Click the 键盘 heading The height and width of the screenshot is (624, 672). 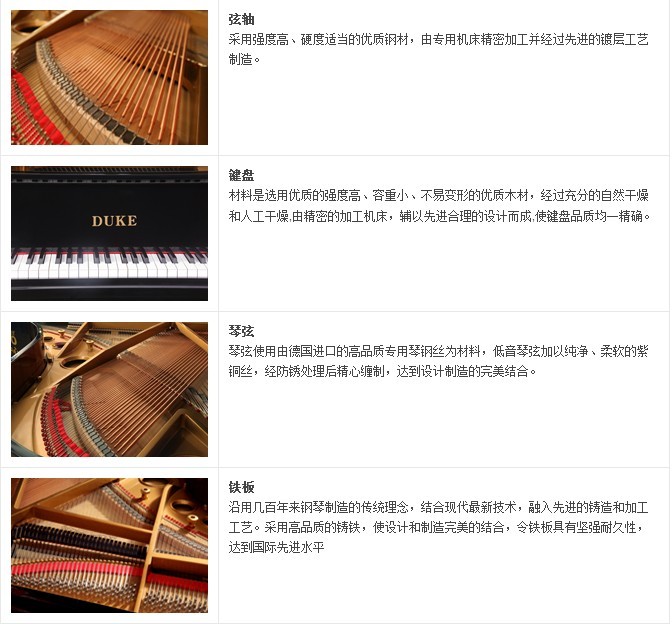click(x=241, y=176)
